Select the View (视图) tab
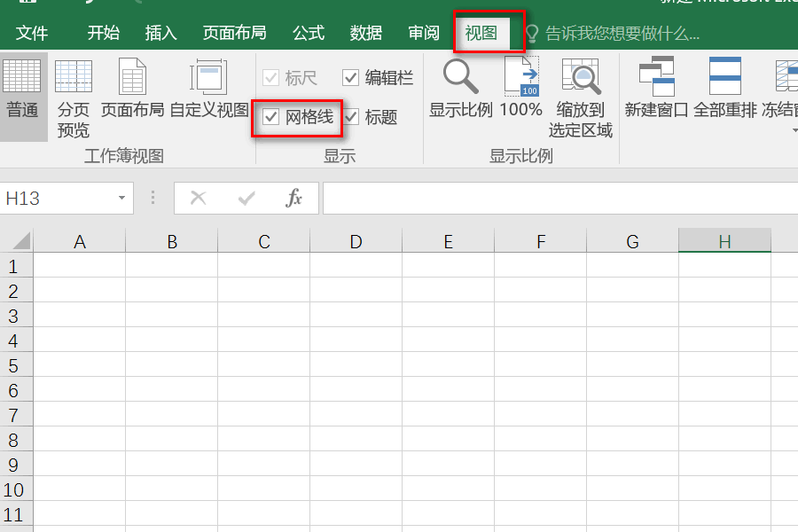Image resolution: width=798 pixels, height=532 pixels. point(481,33)
